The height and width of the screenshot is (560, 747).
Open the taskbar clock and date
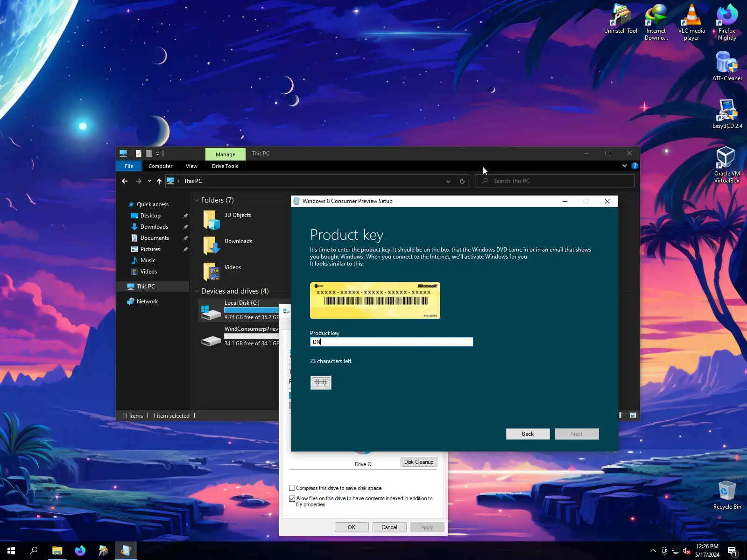[x=707, y=551]
